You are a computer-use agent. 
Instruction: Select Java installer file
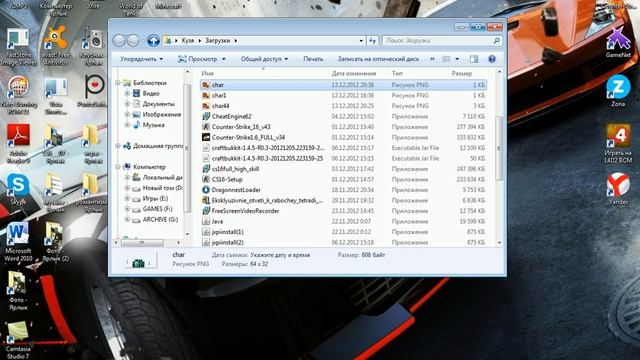click(217, 222)
